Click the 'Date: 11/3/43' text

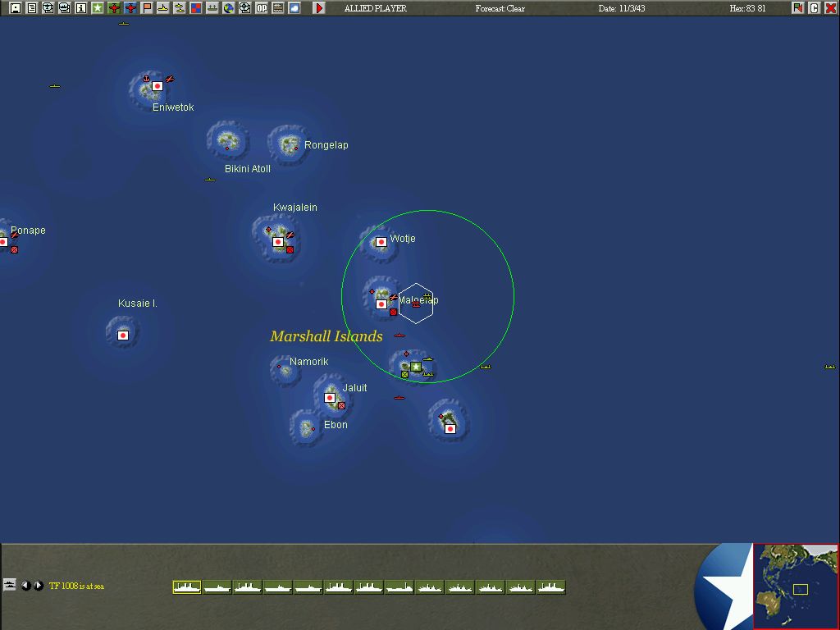(622, 8)
